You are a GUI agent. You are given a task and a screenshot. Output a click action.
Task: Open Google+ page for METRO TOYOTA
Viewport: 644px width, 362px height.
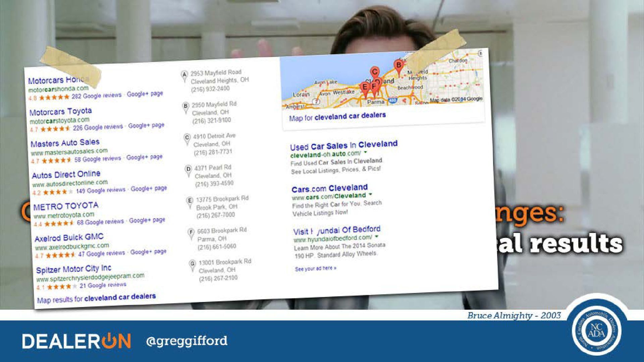click(x=147, y=220)
